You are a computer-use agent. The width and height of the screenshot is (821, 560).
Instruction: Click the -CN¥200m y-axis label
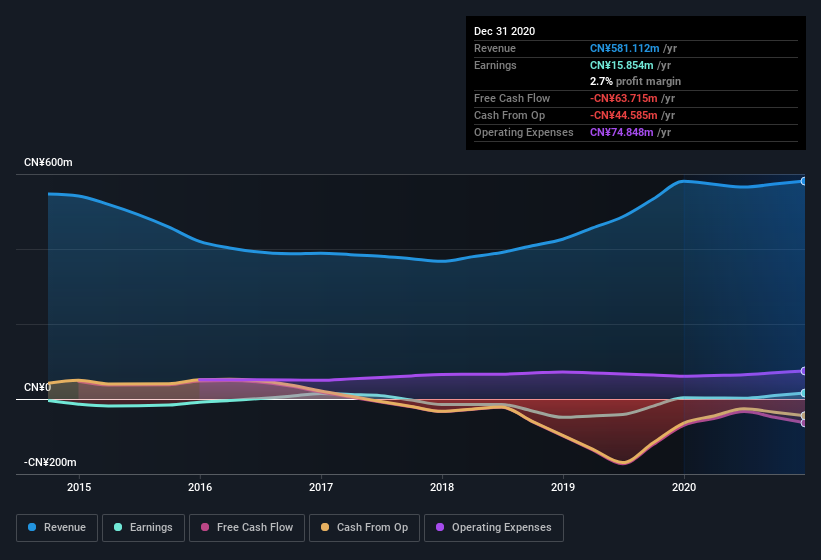point(50,462)
